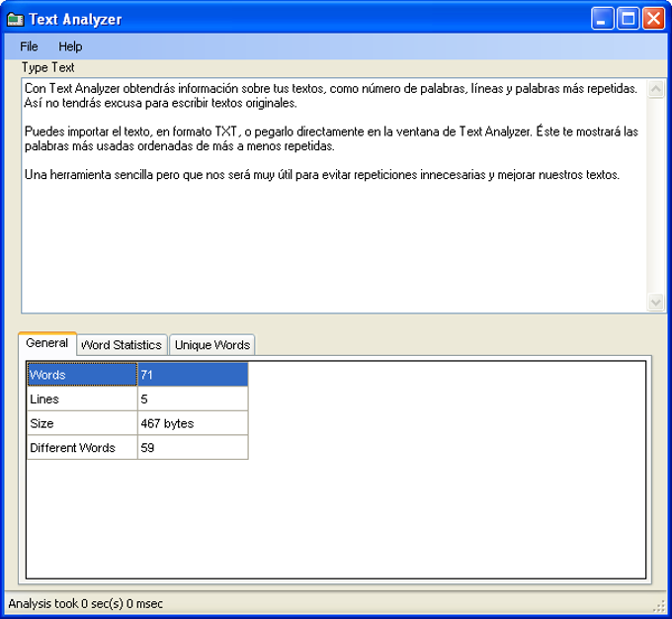Image resolution: width=672 pixels, height=619 pixels.
Task: Click the Lines value 5 cell
Action: pos(193,398)
